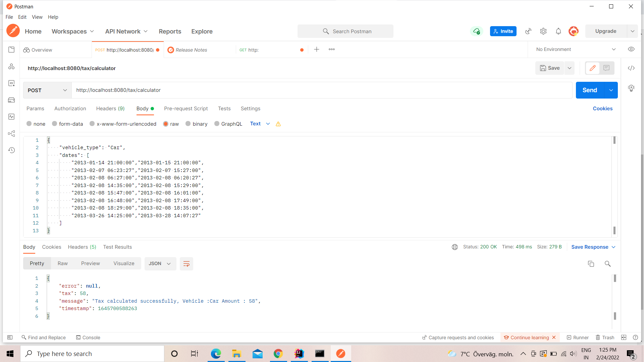Screen dimensions: 644x362
Task: Click the search response magnifier icon
Action: 607,264
